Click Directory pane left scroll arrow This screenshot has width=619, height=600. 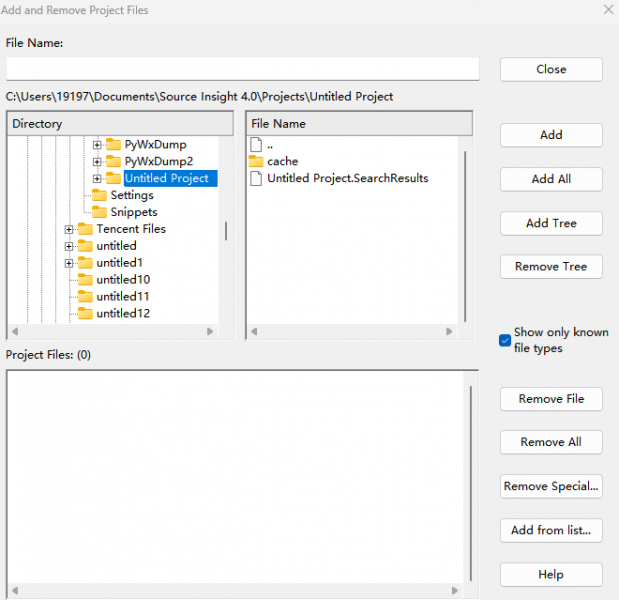coord(15,332)
